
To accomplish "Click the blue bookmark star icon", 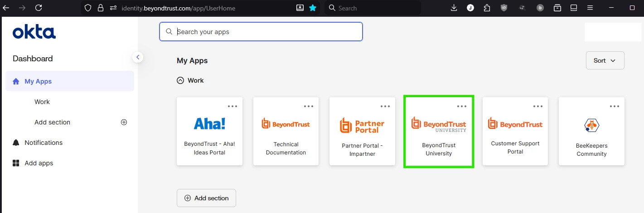I will pyautogui.click(x=313, y=8).
